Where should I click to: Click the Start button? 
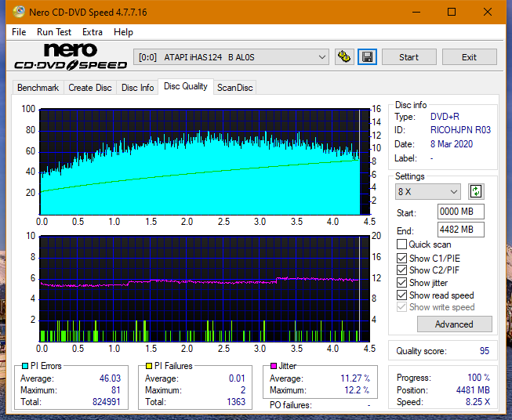[409, 57]
